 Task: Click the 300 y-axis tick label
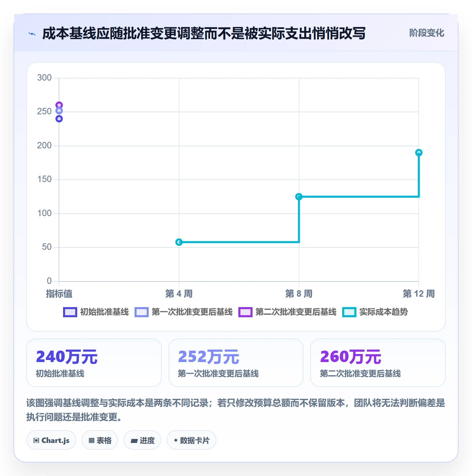45,78
